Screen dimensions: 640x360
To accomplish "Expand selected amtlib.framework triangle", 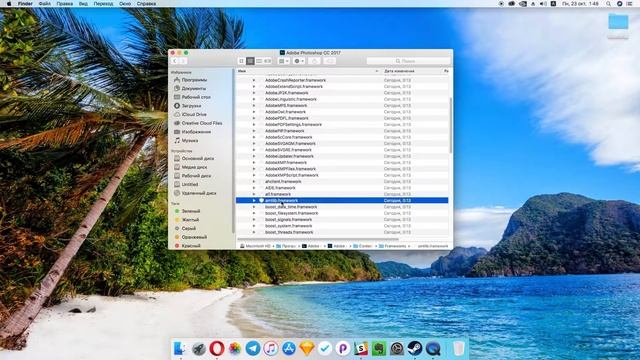I will 253,200.
